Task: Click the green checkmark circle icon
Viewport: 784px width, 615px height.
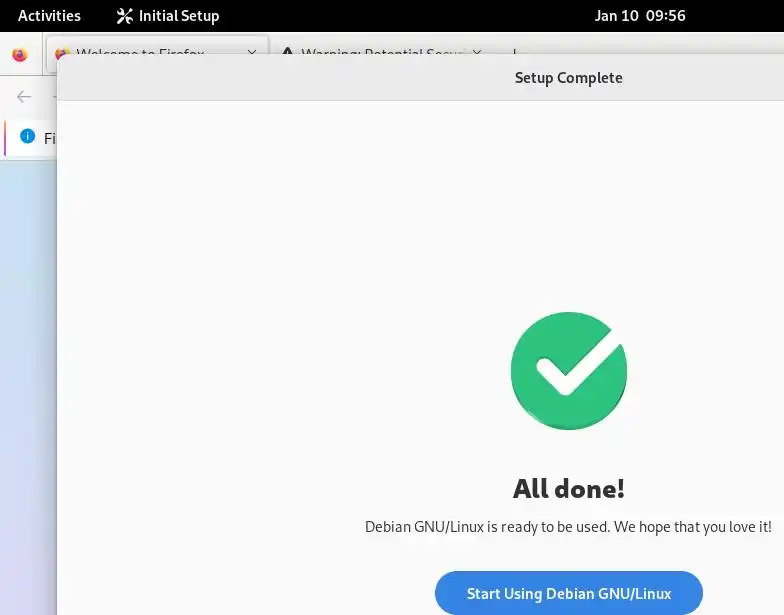Action: (568, 370)
